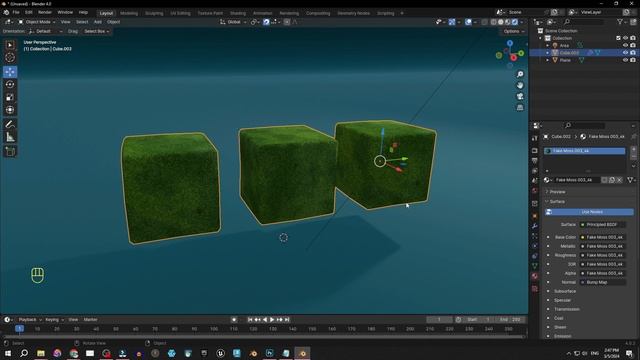Click the Photoshop icon in taskbar

click(x=269, y=353)
